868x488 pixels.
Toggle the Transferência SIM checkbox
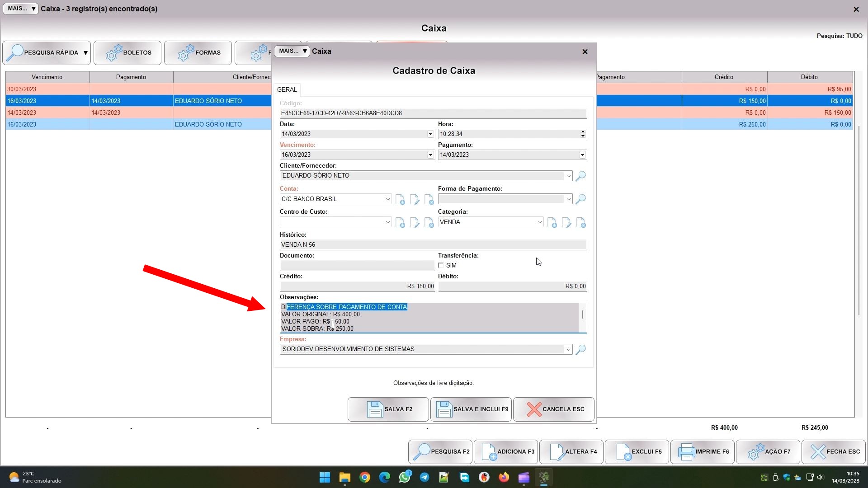441,266
